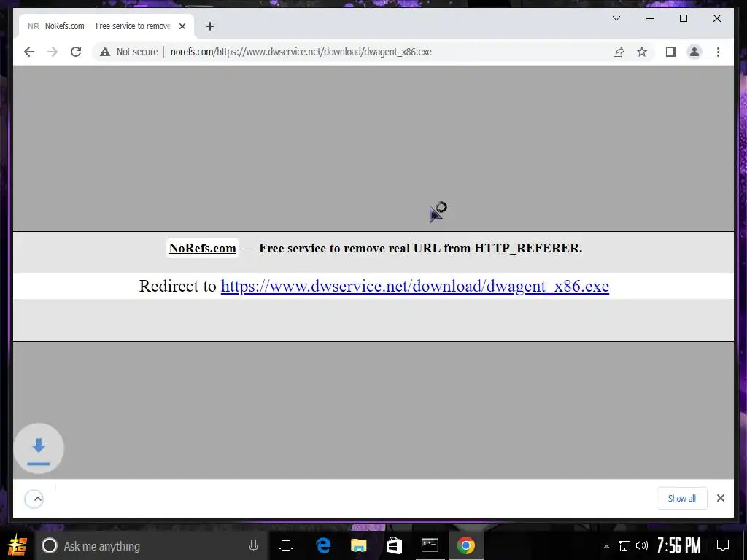Open a new tab with plus button
This screenshot has height=560, width=747.
(209, 26)
